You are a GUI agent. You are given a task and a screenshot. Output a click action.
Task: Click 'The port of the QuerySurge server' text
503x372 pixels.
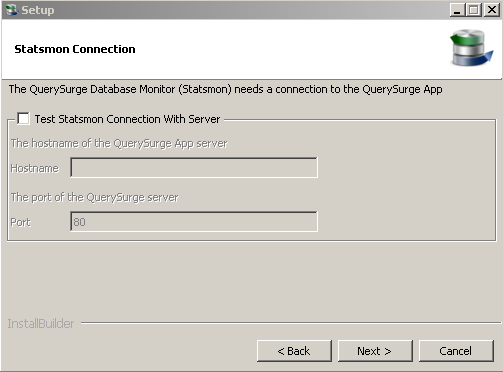95,198
